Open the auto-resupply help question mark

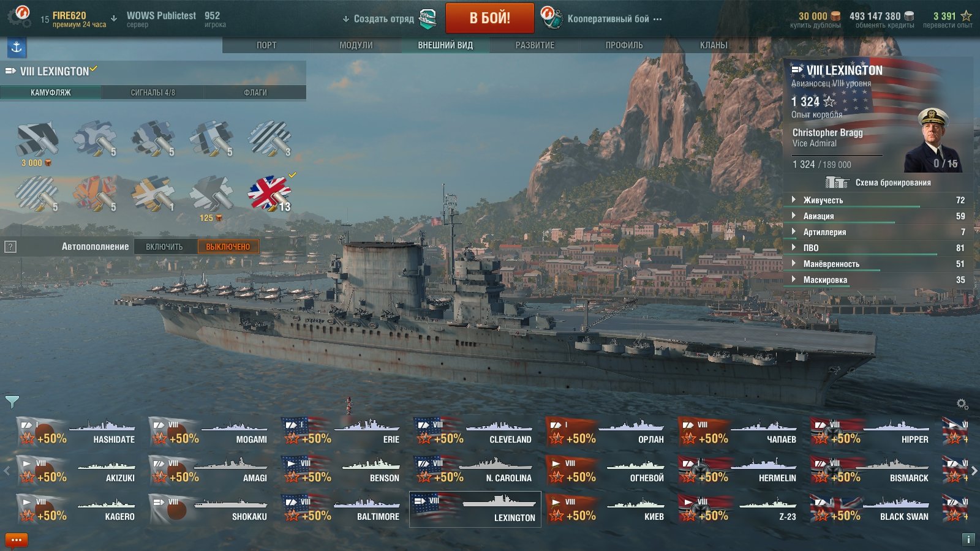(x=10, y=247)
